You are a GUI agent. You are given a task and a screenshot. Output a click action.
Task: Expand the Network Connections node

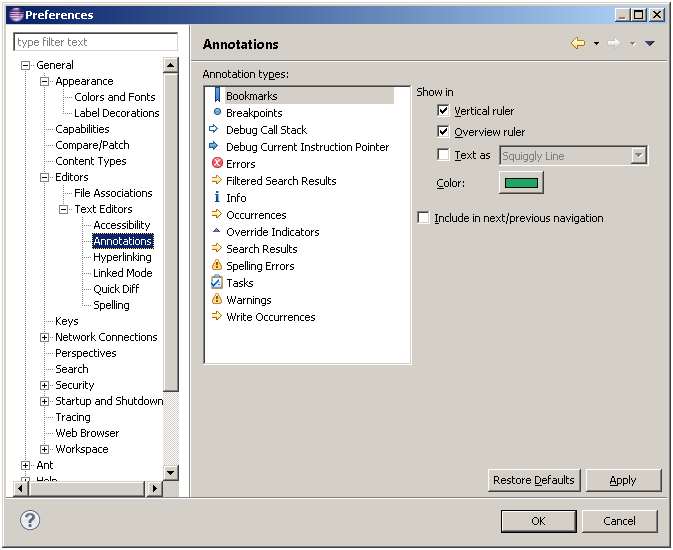[x=44, y=337]
